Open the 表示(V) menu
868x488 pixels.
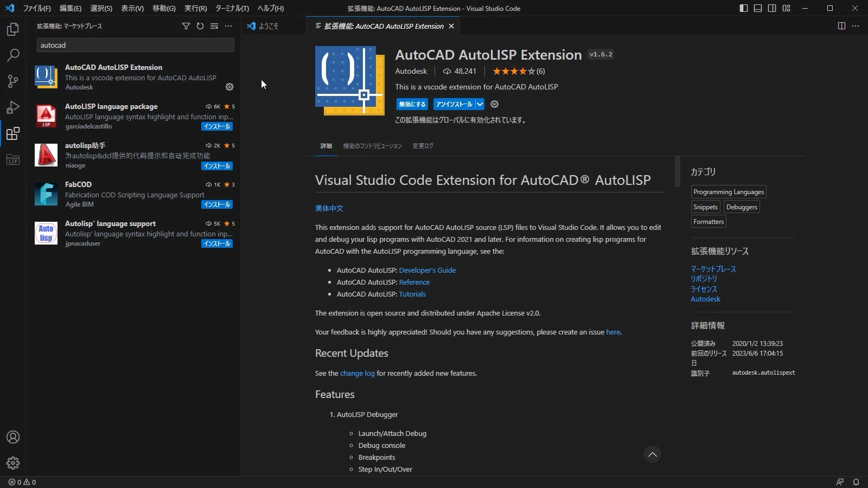[x=132, y=8]
